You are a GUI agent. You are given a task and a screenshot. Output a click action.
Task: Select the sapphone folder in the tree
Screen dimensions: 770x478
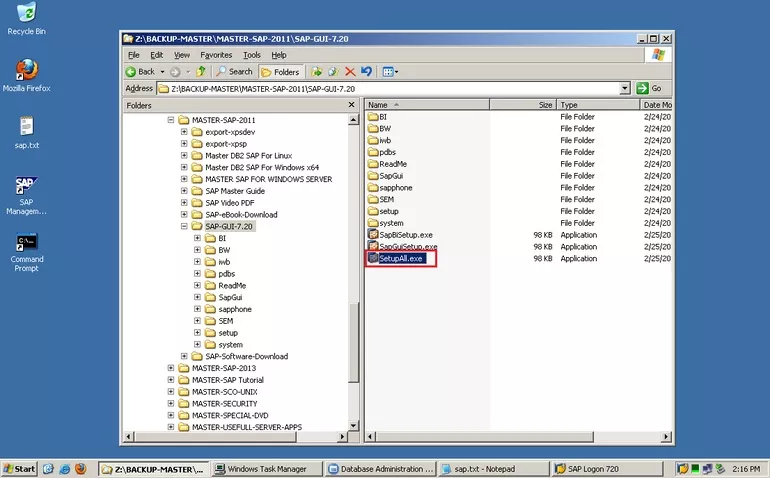[x=235, y=309]
